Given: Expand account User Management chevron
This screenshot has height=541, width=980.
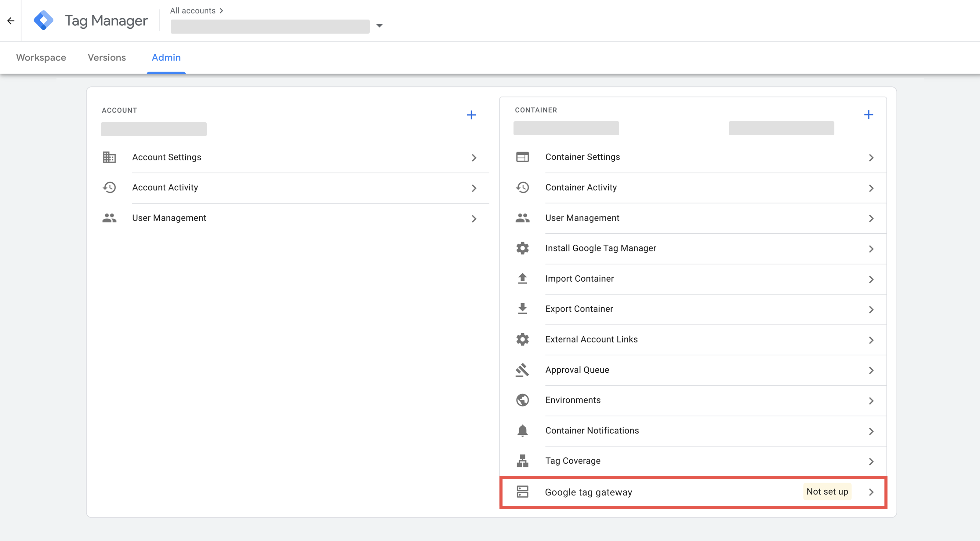Looking at the screenshot, I should pyautogui.click(x=474, y=218).
